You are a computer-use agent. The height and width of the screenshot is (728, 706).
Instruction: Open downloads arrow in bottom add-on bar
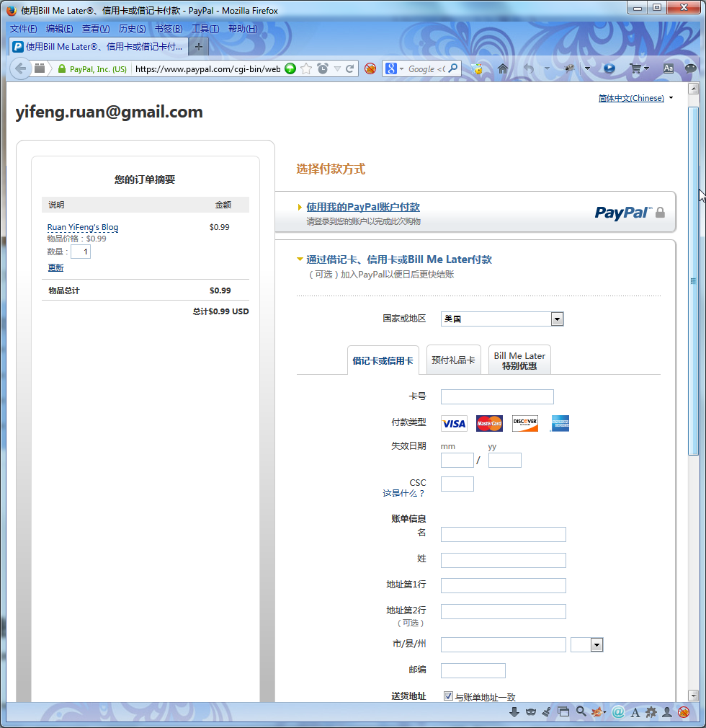click(x=514, y=711)
